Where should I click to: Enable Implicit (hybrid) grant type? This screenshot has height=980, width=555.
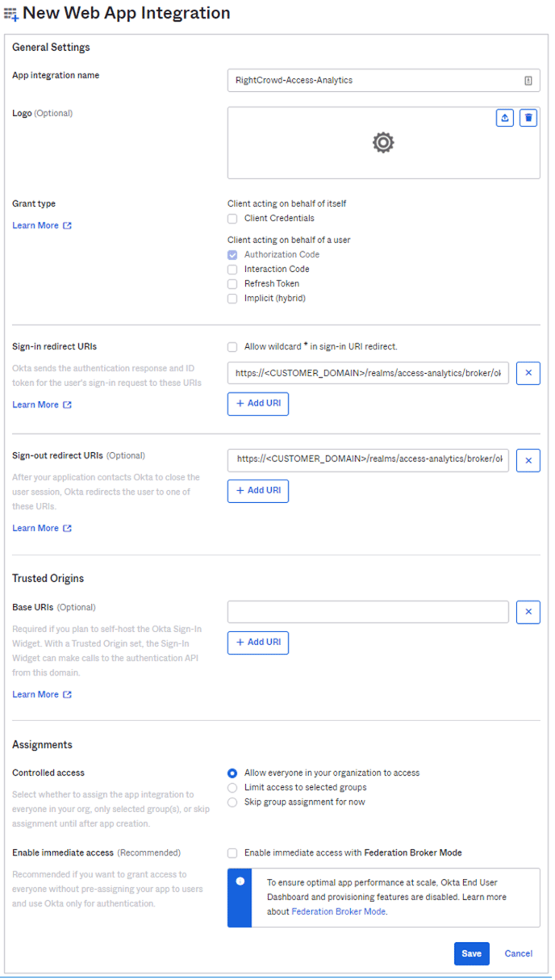pos(232,299)
